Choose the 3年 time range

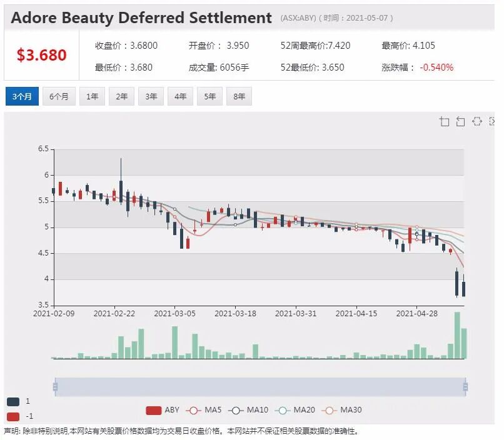151,96
